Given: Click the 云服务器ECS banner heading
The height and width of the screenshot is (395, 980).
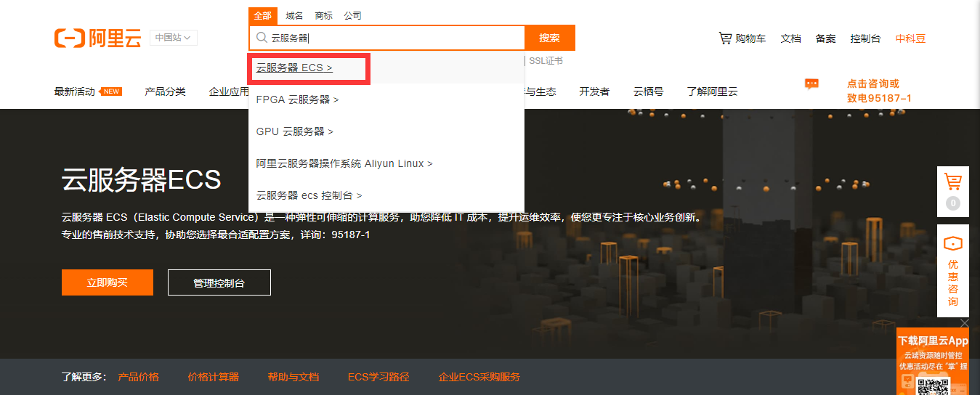Looking at the screenshot, I should pyautogui.click(x=141, y=179).
